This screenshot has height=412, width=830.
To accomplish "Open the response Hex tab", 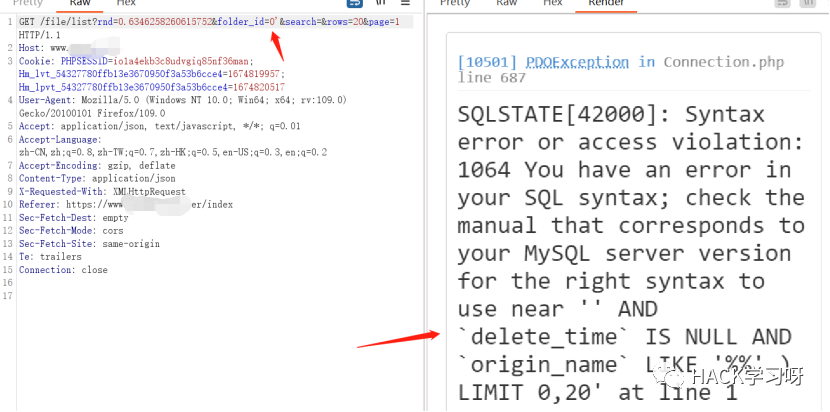I will coord(553,3).
